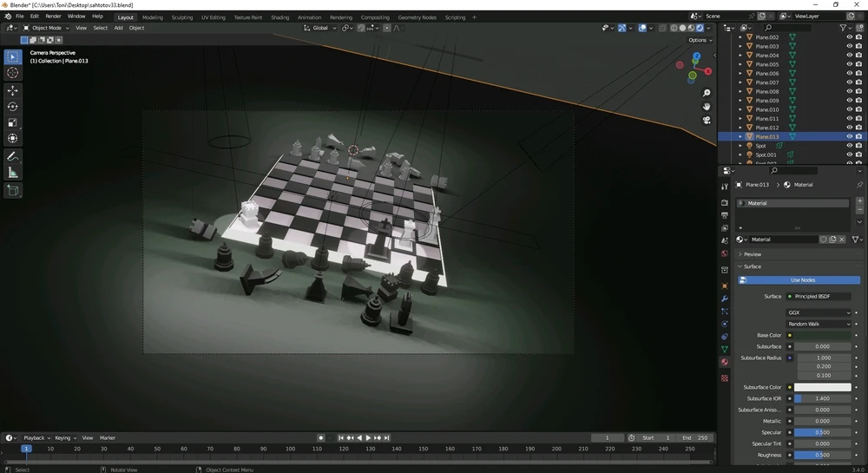Screen dimensions: 868x473
Task: Click the viewport zoom magnifier icon
Action: pos(707,93)
